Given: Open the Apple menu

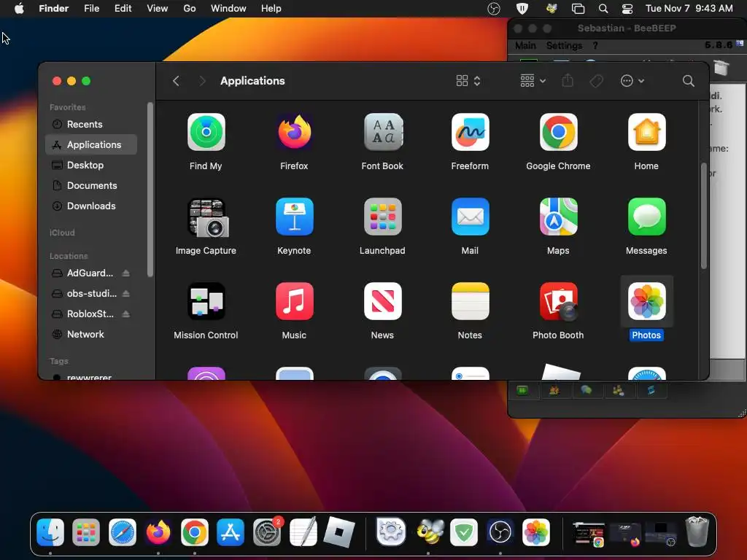Looking at the screenshot, I should pyautogui.click(x=19, y=9).
